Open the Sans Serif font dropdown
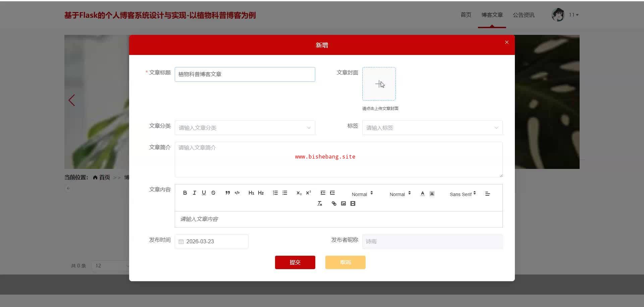The width and height of the screenshot is (644, 307). point(463,194)
